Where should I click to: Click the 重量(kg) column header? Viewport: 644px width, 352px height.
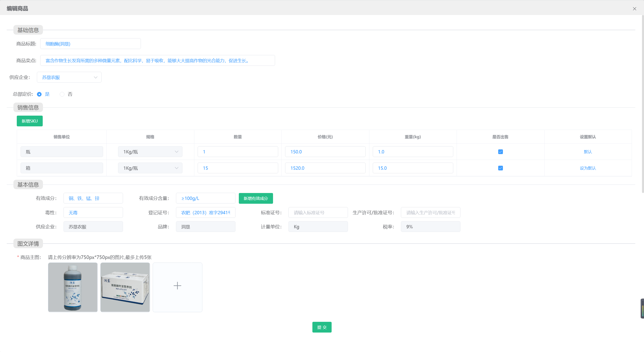(413, 137)
